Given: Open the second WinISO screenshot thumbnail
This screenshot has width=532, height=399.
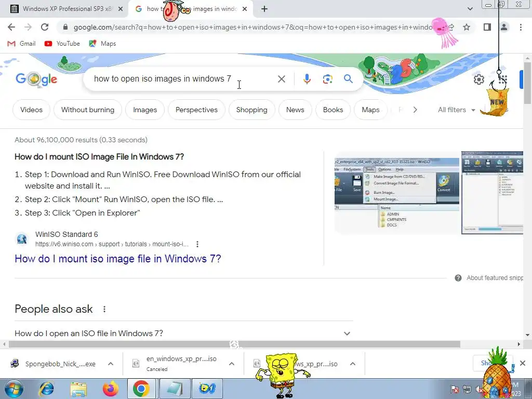Looking at the screenshot, I should (x=492, y=192).
